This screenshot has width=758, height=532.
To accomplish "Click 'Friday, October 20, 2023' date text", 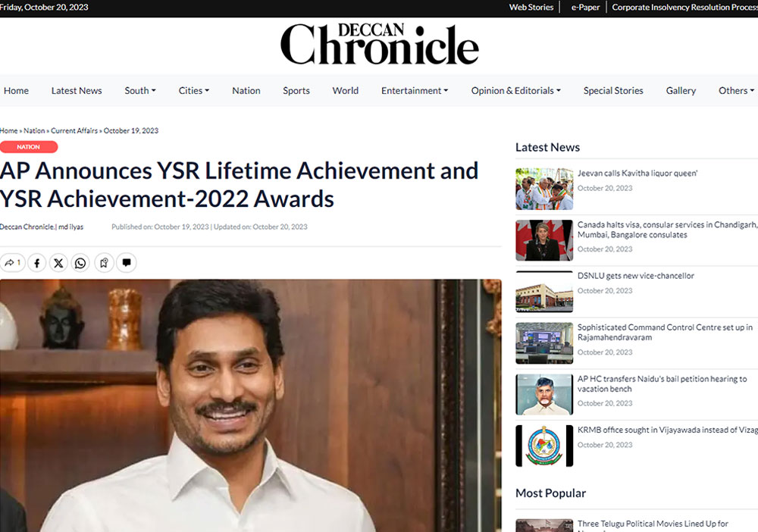I will point(44,8).
